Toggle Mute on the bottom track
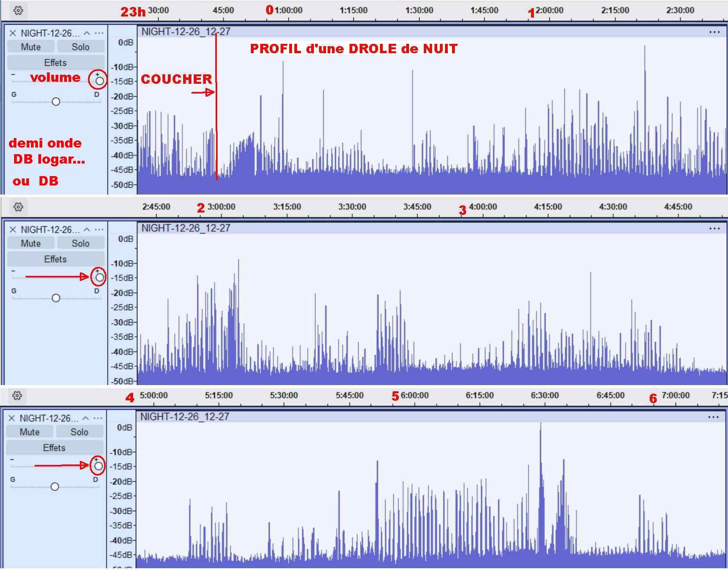Viewport: 728px width, 587px height. click(30, 432)
